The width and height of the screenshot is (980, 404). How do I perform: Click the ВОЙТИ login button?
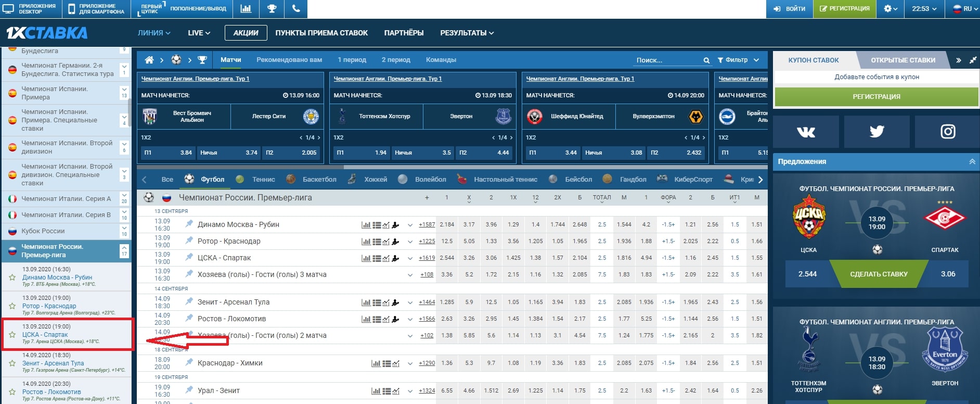[790, 9]
